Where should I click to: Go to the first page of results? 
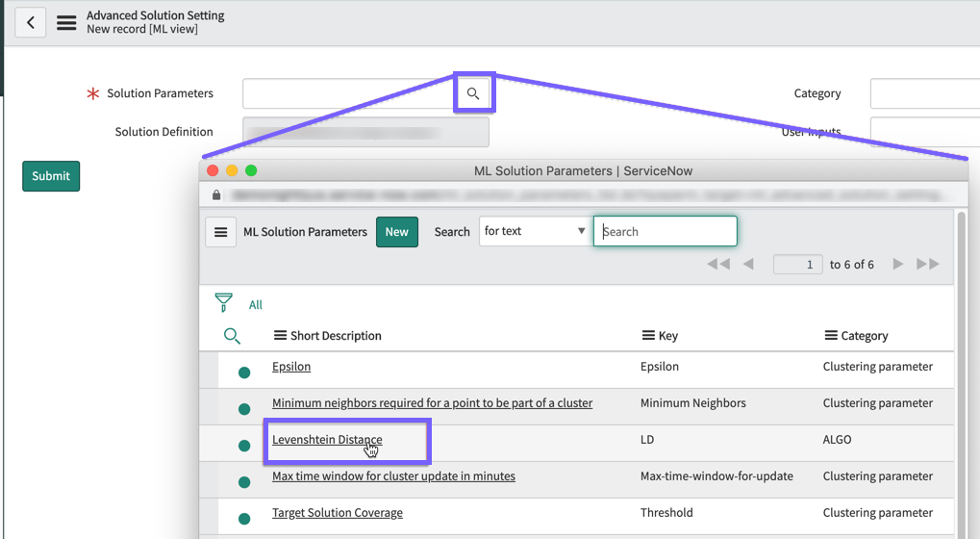718,264
